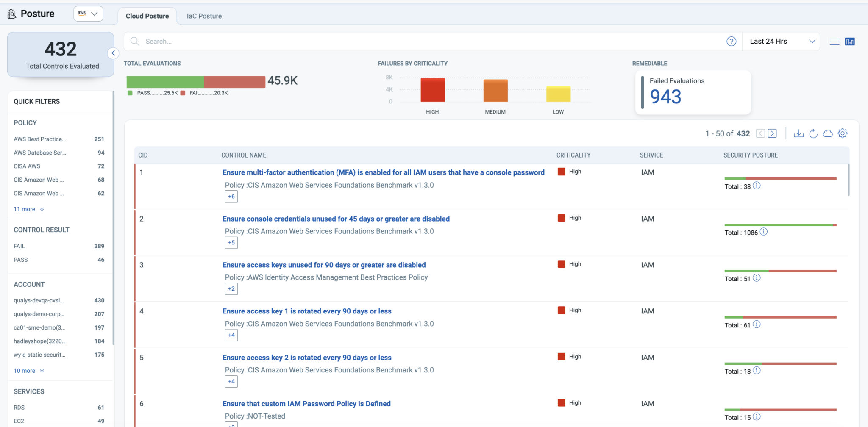This screenshot has width=868, height=427.
Task: Open console credentials unused 45 days control
Action: point(336,219)
